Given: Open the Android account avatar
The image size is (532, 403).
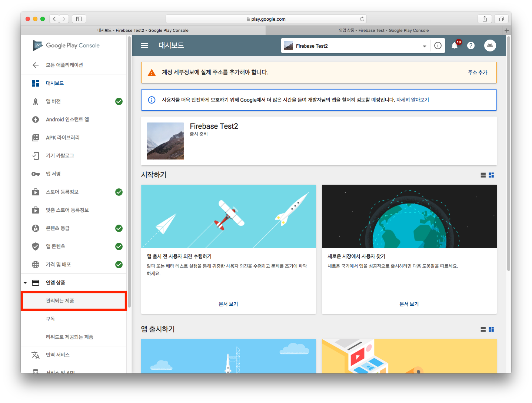Looking at the screenshot, I should click(x=490, y=46).
